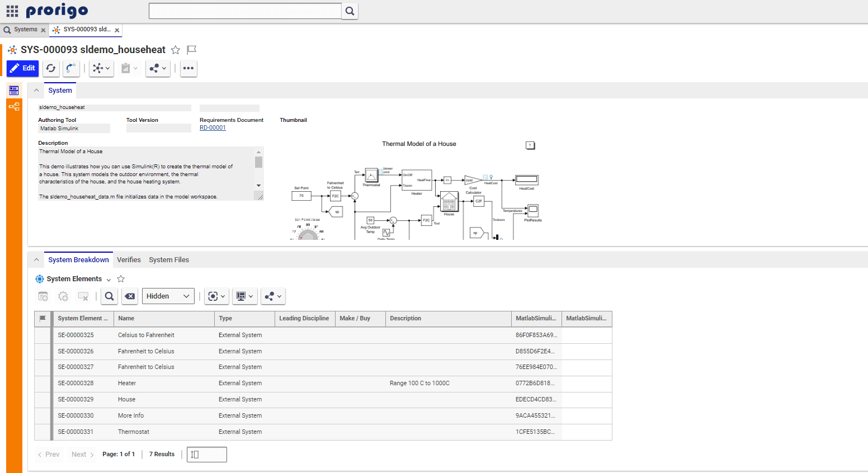Click the Prorigo logo
868x473 pixels.
57,11
